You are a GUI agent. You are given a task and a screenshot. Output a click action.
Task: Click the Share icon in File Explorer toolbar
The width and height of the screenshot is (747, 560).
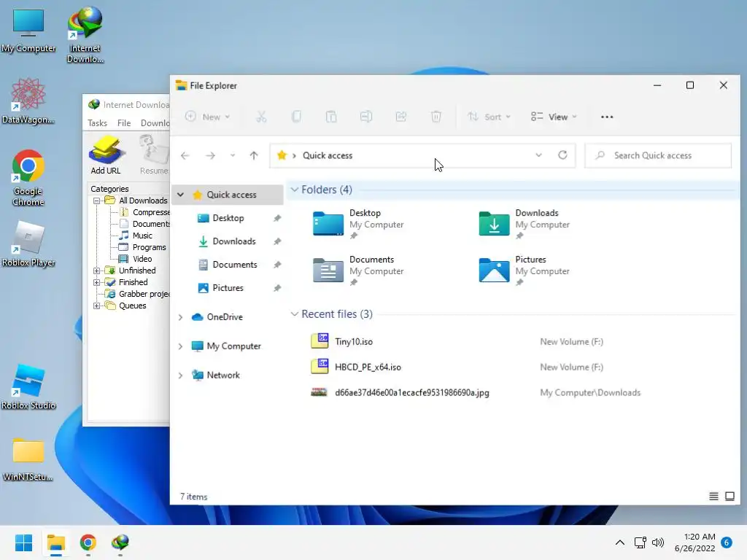coord(401,117)
